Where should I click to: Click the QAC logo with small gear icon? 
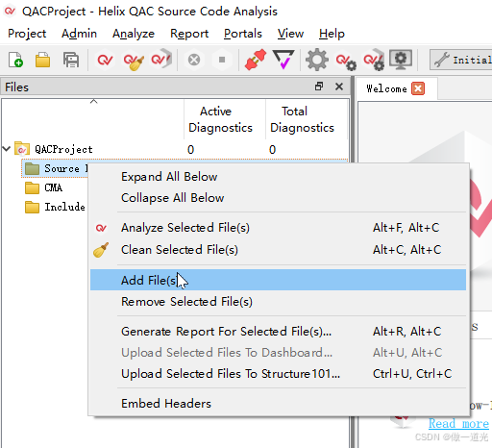[346, 62]
